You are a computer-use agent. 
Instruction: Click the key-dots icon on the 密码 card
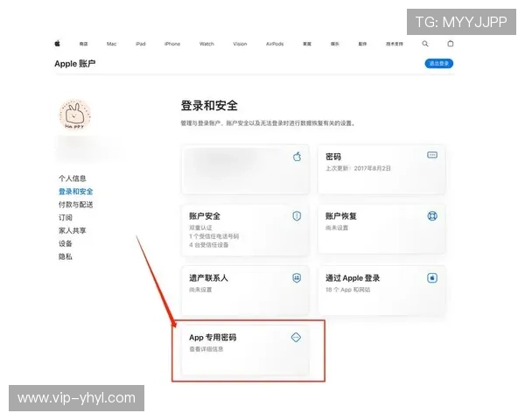pos(432,155)
